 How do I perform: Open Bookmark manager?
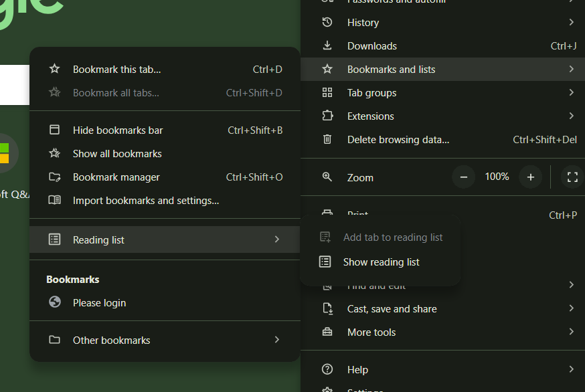pos(165,177)
